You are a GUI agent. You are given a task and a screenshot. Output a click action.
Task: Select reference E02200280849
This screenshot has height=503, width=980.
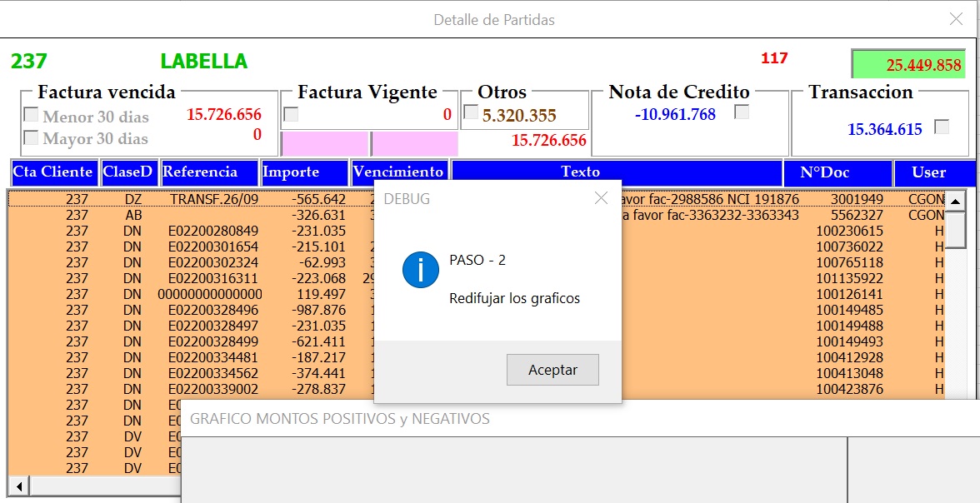click(213, 232)
